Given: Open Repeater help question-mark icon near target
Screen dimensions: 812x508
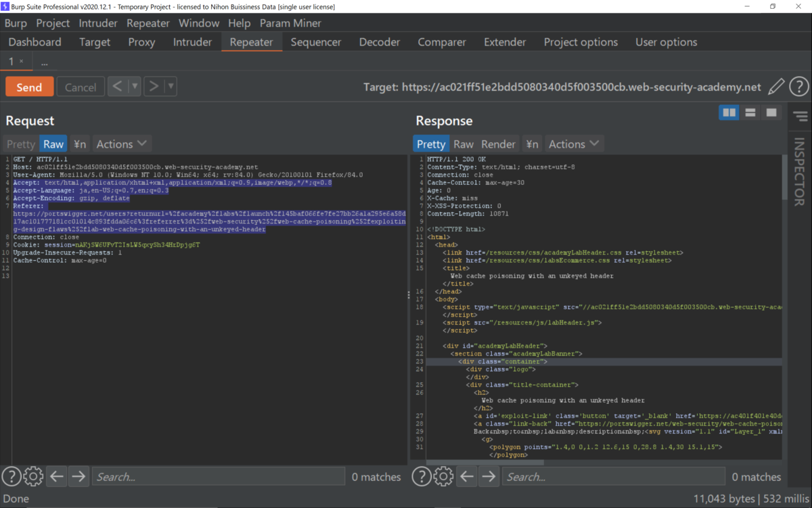Looking at the screenshot, I should (799, 87).
